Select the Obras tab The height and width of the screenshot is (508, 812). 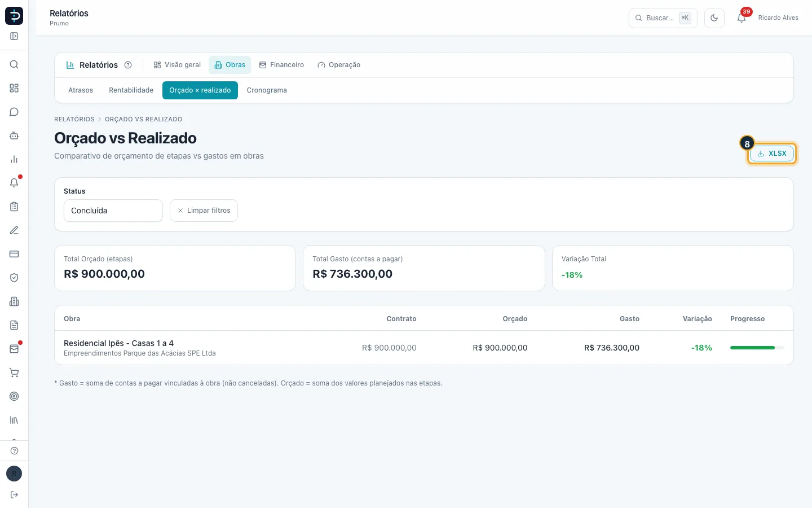point(230,65)
